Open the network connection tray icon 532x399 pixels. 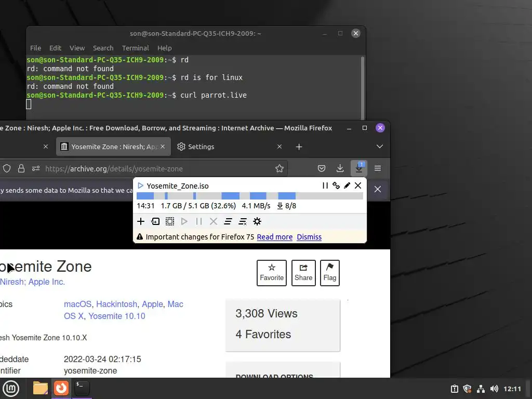[x=481, y=389]
